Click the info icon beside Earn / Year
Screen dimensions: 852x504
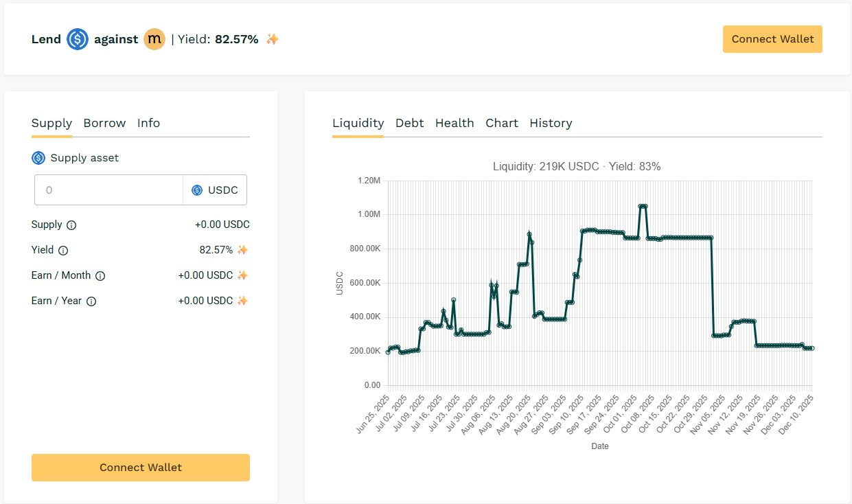[x=91, y=301]
